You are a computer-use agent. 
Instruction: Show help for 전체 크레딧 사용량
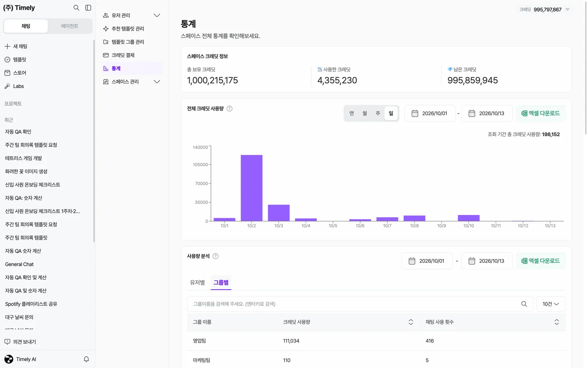tap(230, 109)
